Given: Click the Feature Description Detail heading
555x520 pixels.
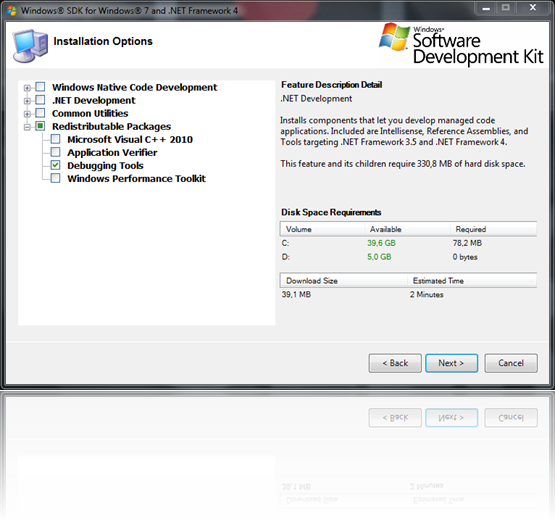Looking at the screenshot, I should 332,85.
